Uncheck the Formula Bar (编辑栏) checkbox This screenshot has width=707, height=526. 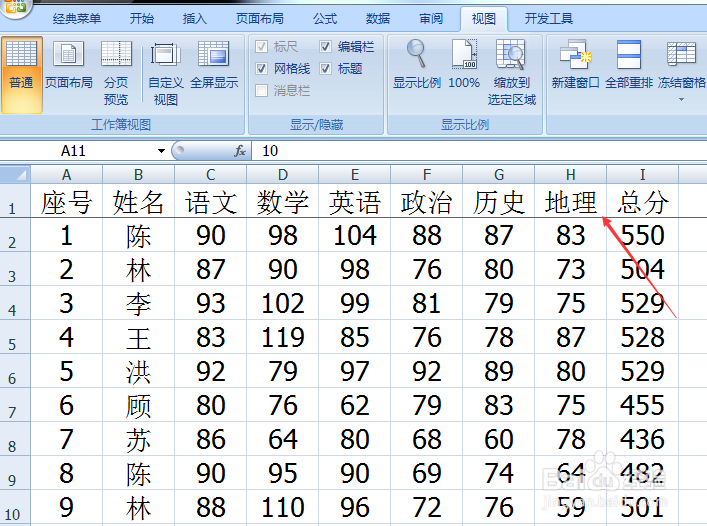pyautogui.click(x=326, y=46)
